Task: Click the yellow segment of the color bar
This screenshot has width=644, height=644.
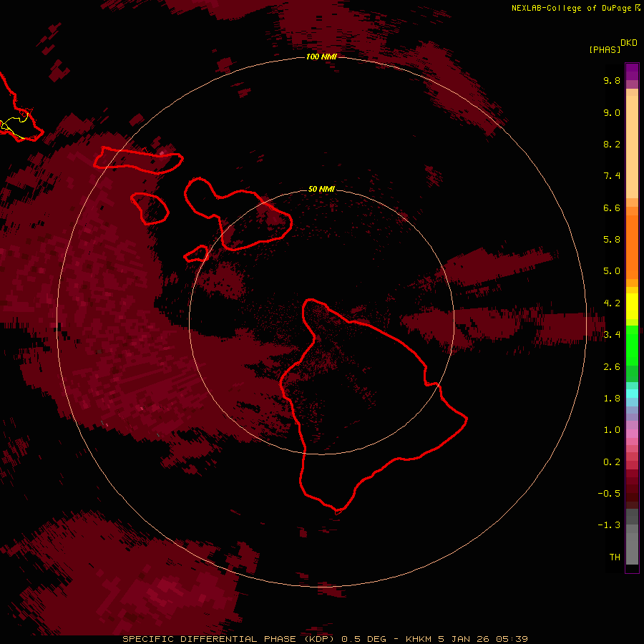Action: click(x=632, y=306)
